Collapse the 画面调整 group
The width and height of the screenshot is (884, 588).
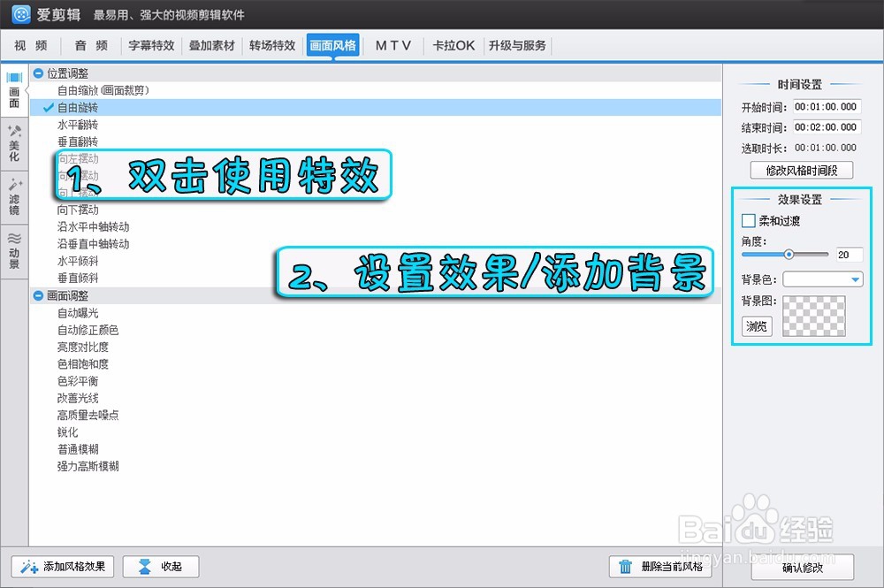(38, 295)
